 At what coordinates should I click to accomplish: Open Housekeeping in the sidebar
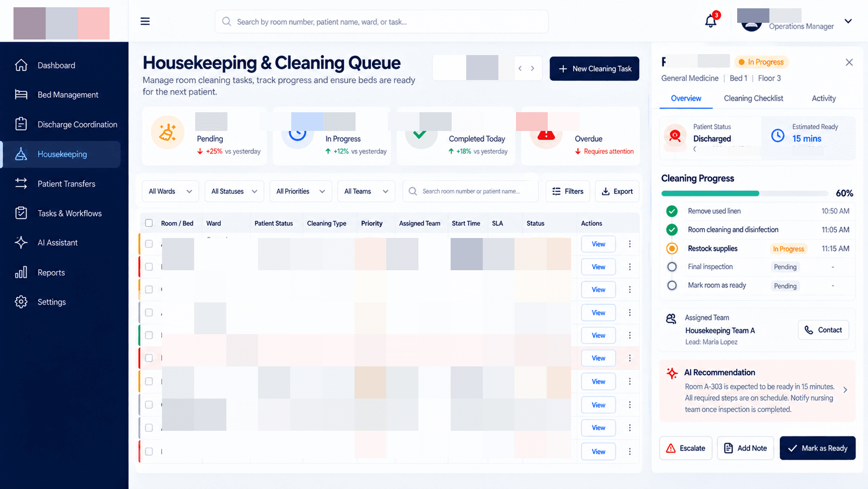coord(62,154)
